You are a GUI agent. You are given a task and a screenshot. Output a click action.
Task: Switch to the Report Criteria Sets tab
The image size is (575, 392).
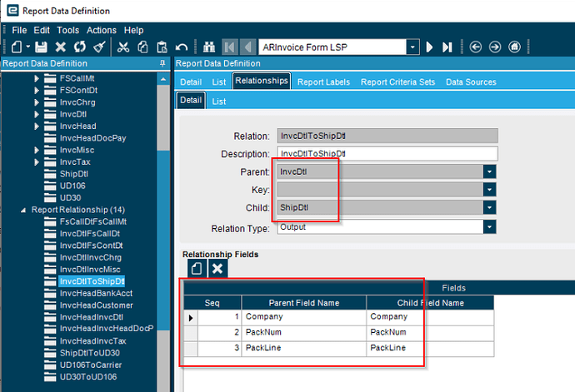pyautogui.click(x=397, y=82)
